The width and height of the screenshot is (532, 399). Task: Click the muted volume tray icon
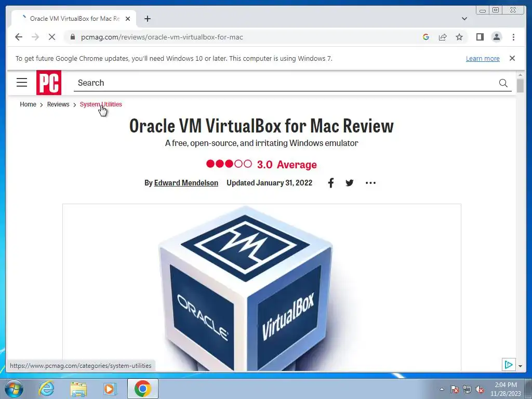coord(480,389)
